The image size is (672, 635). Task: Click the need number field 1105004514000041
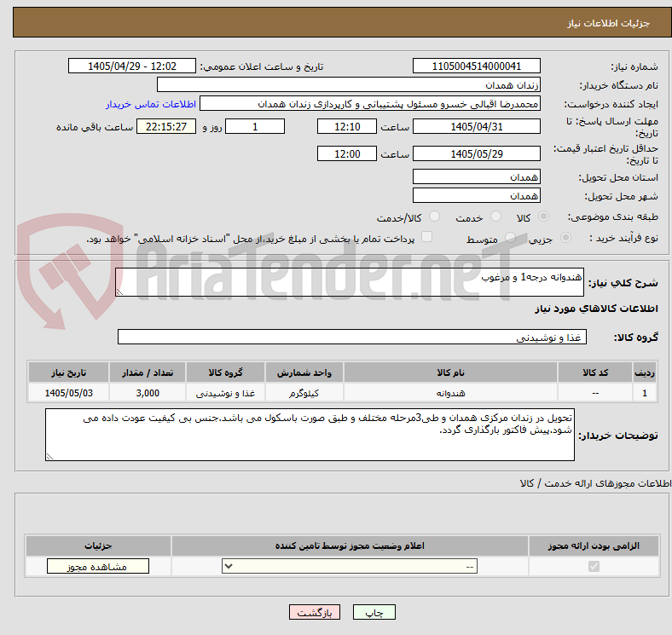click(477, 66)
